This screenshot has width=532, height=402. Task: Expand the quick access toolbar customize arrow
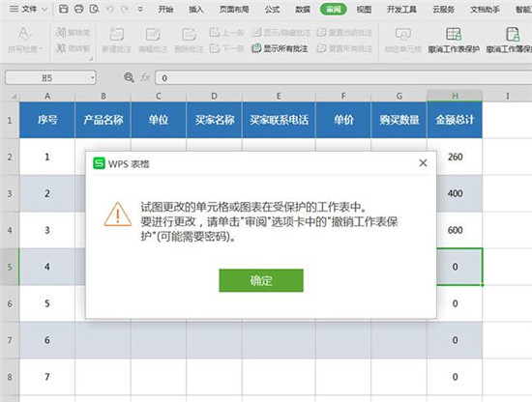[x=140, y=10]
